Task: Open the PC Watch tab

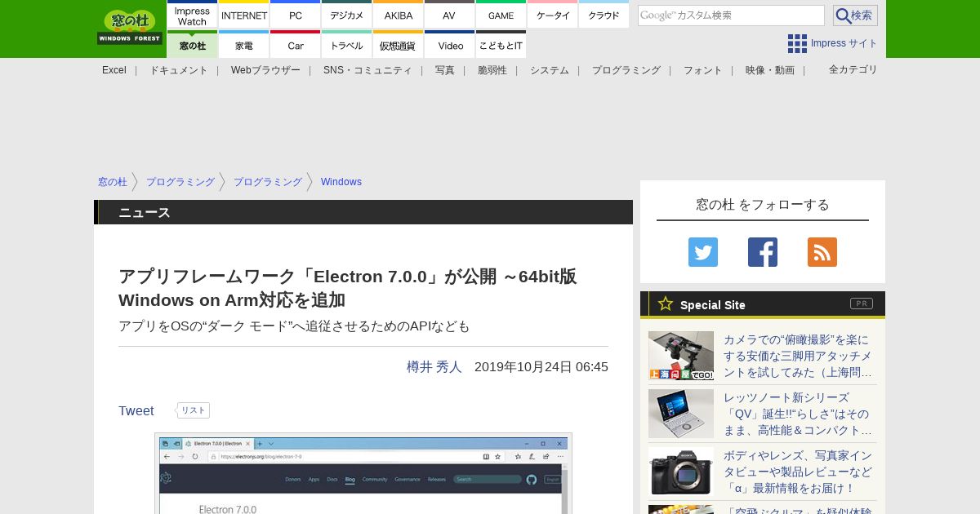Action: [296, 15]
